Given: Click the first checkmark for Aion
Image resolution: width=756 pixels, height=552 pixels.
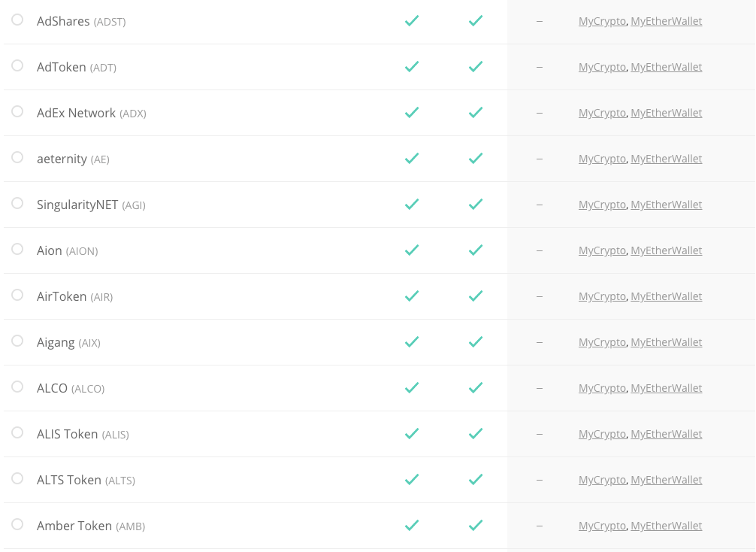Looking at the screenshot, I should pos(412,250).
